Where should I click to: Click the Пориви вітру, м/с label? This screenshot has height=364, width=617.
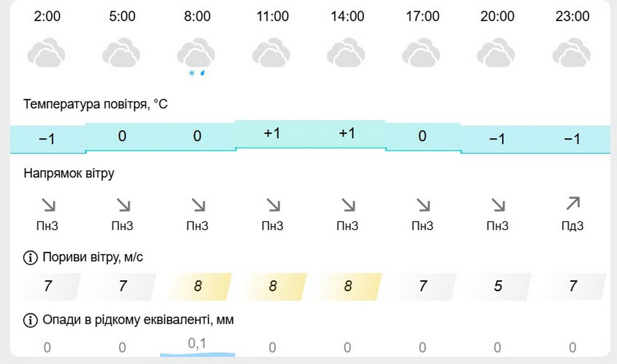(93, 257)
